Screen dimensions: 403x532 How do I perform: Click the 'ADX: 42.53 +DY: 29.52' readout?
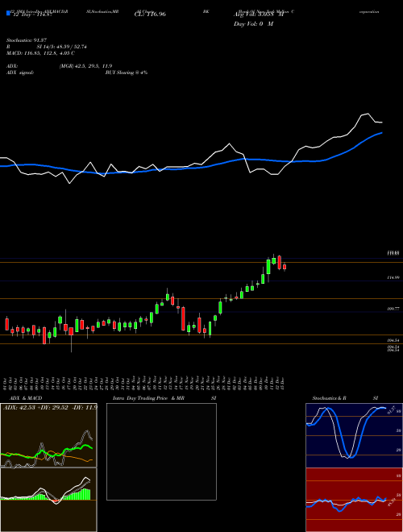coord(37,408)
